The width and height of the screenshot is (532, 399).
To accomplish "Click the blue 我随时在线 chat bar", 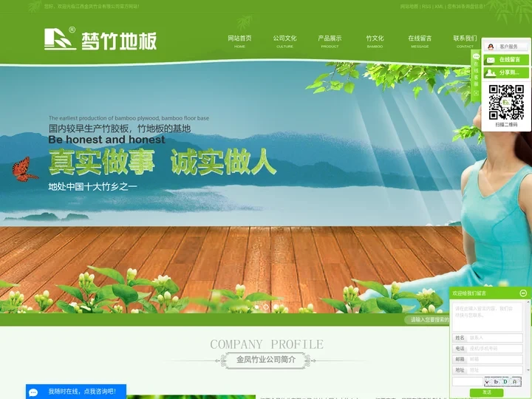I will point(76,392).
